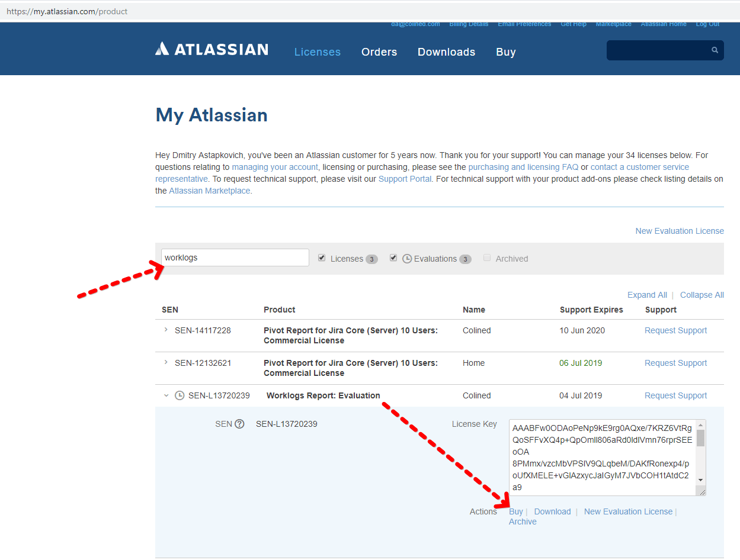Open the SEN help question-mark icon
Screen dimensions: 740x560
coord(239,424)
